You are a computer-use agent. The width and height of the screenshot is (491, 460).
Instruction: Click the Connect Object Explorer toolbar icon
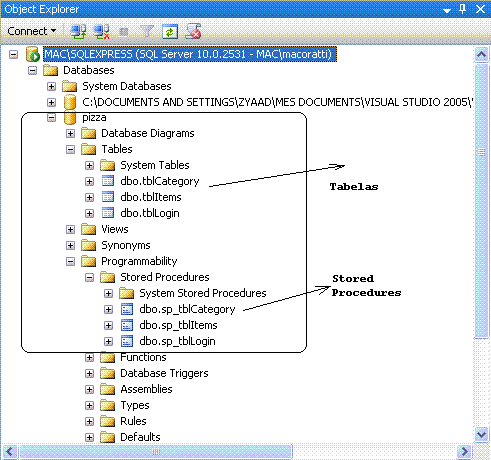[78, 32]
